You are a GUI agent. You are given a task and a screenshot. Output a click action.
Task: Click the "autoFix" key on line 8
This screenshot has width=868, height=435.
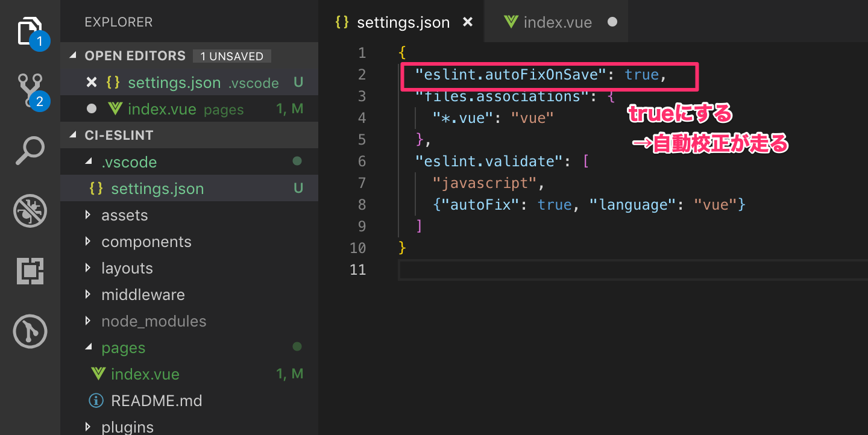pos(480,205)
